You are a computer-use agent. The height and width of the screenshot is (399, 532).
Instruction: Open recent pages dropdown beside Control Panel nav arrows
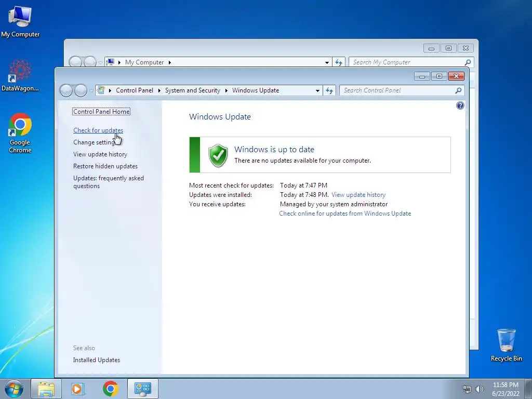coord(91,90)
